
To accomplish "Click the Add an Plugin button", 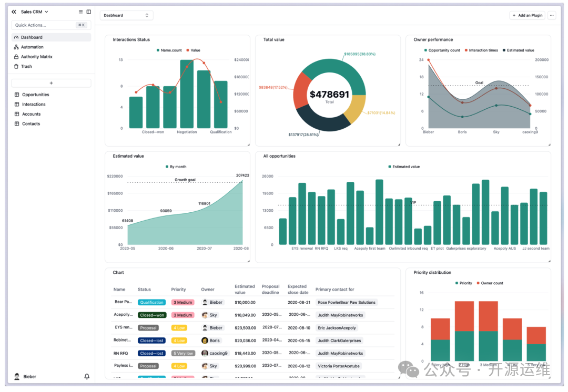I will click(x=527, y=15).
